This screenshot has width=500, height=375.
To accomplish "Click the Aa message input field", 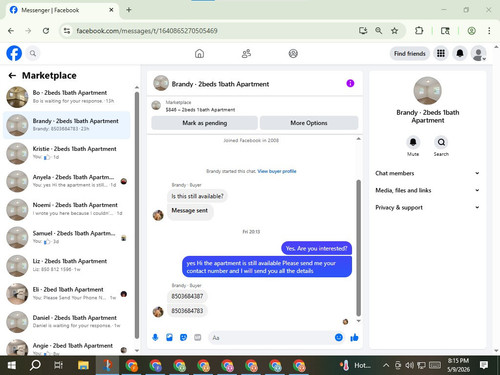I will (x=272, y=338).
